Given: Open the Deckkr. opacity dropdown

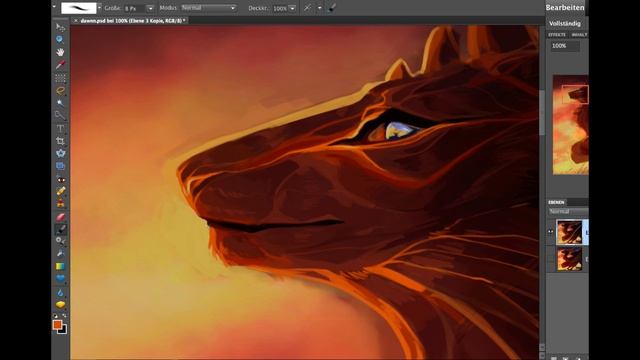Looking at the screenshot, I should coord(292,8).
